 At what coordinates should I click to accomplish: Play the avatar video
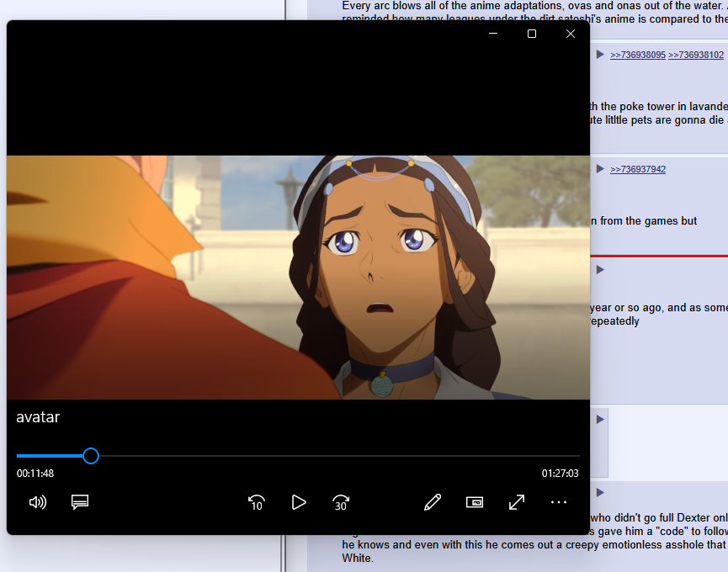pyautogui.click(x=299, y=502)
